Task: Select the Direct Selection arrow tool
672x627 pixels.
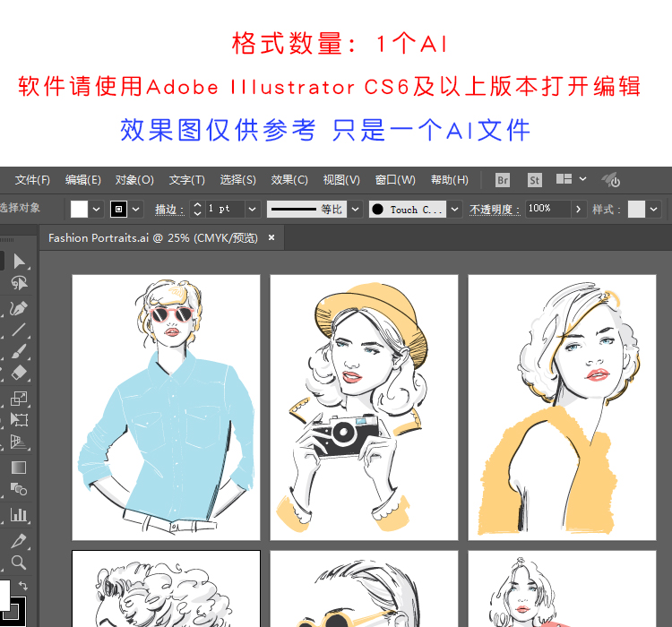Action: pyautogui.click(x=19, y=261)
